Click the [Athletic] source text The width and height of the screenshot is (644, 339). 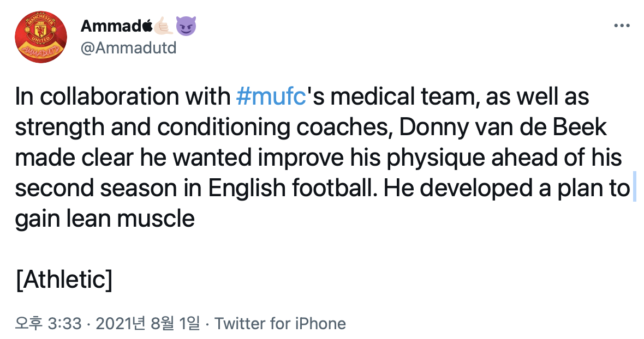[64, 280]
